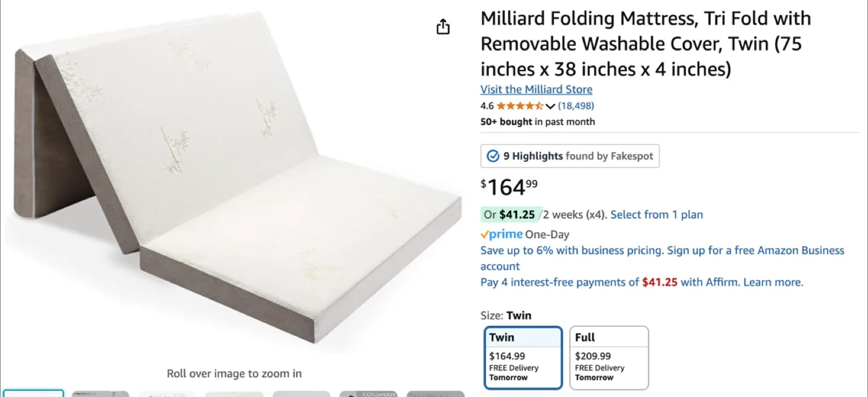Image resolution: width=868 pixels, height=397 pixels.
Task: View the 18,498 customer ratings
Action: pos(576,105)
